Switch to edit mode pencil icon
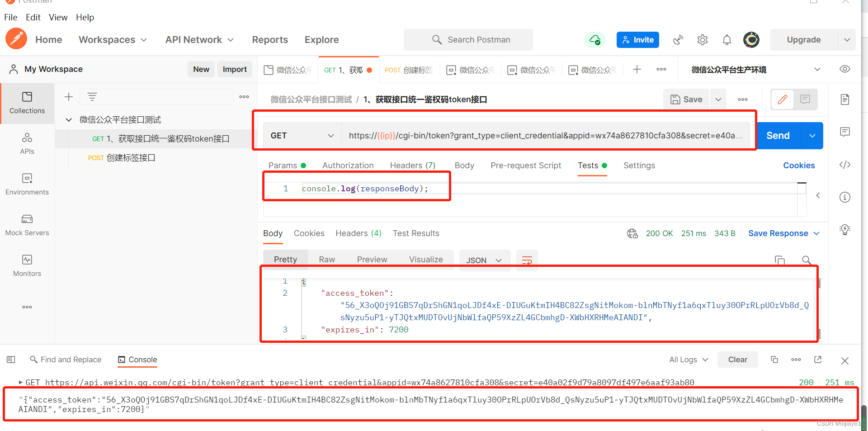 783,99
